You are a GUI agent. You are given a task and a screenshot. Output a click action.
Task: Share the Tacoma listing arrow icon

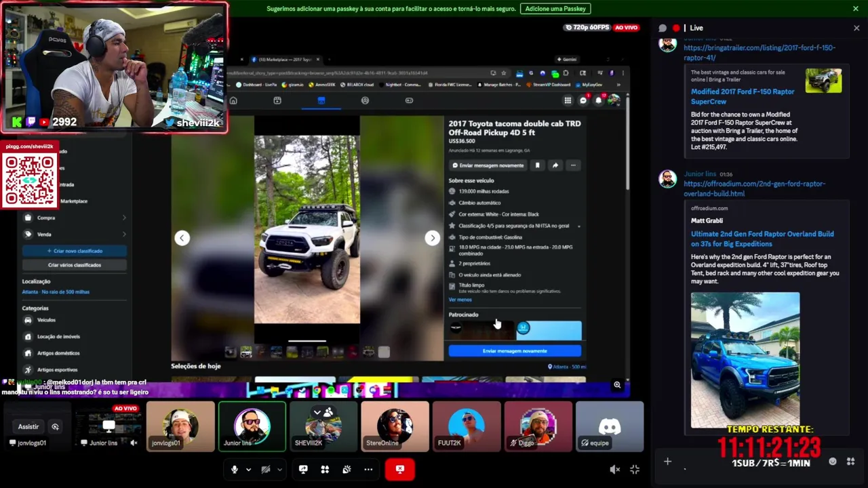pyautogui.click(x=555, y=165)
